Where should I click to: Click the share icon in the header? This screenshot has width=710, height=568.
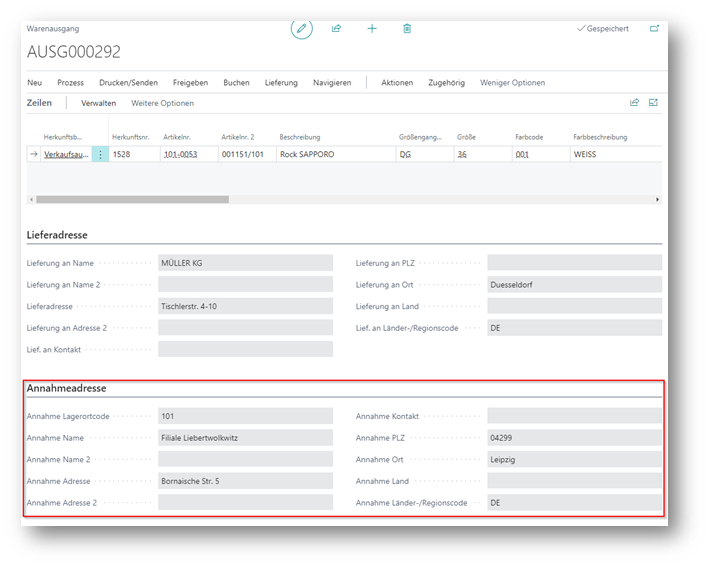[336, 28]
